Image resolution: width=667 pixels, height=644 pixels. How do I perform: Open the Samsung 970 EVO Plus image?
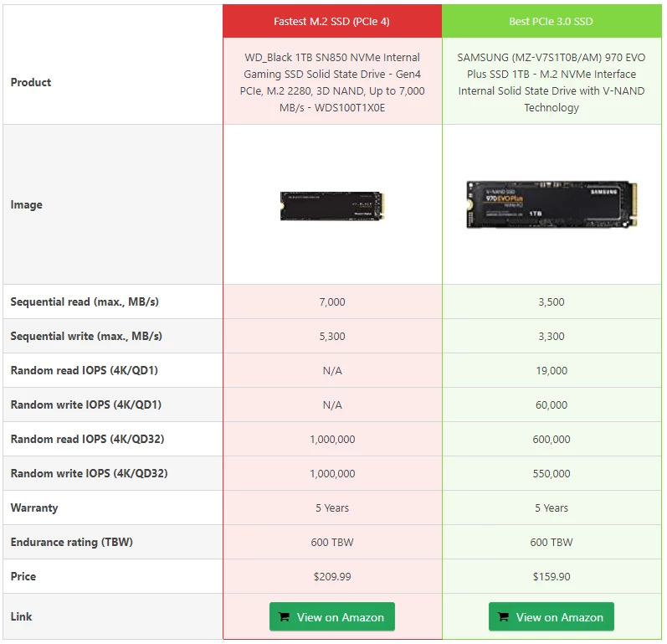[x=552, y=204]
